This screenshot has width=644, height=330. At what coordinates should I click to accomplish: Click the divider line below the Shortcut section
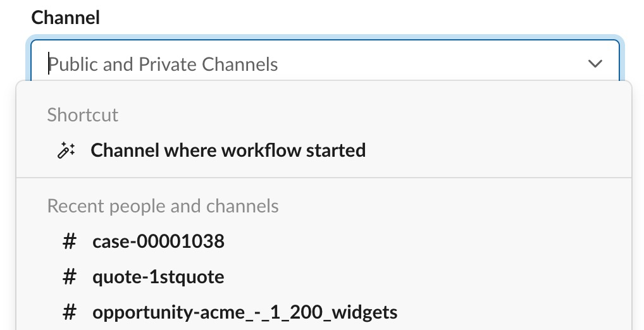click(x=324, y=178)
